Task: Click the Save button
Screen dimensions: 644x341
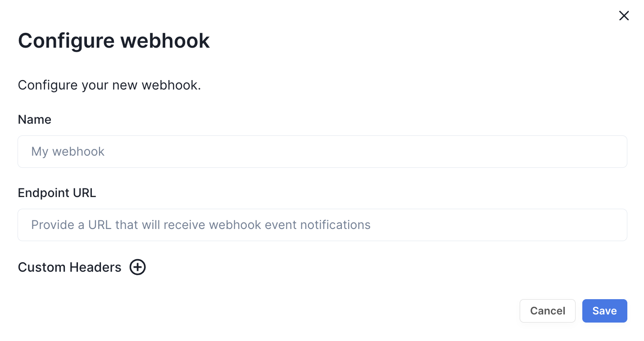Action: coord(604,311)
